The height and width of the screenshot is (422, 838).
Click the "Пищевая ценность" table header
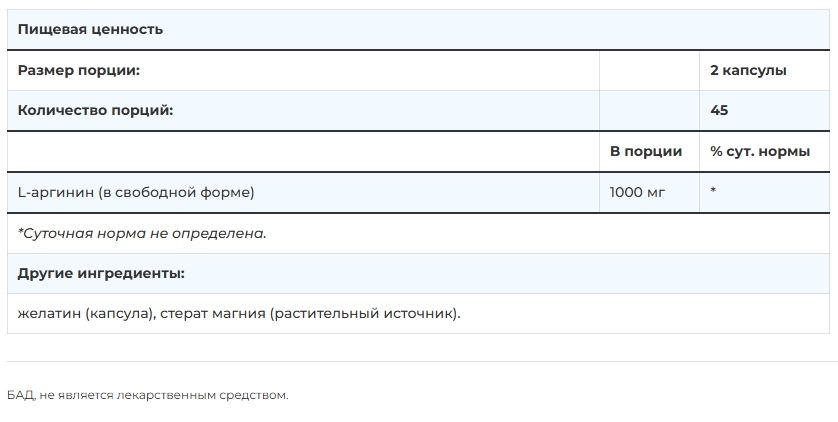pyautogui.click(x=90, y=30)
